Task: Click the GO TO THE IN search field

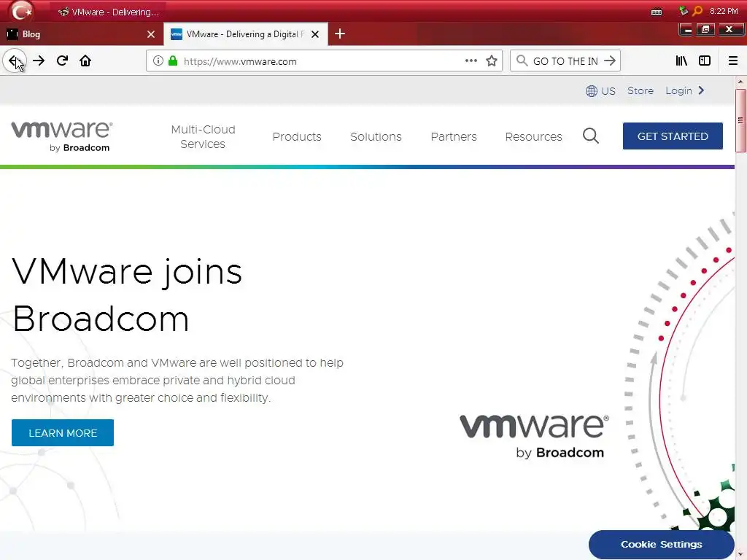Action: click(x=565, y=61)
